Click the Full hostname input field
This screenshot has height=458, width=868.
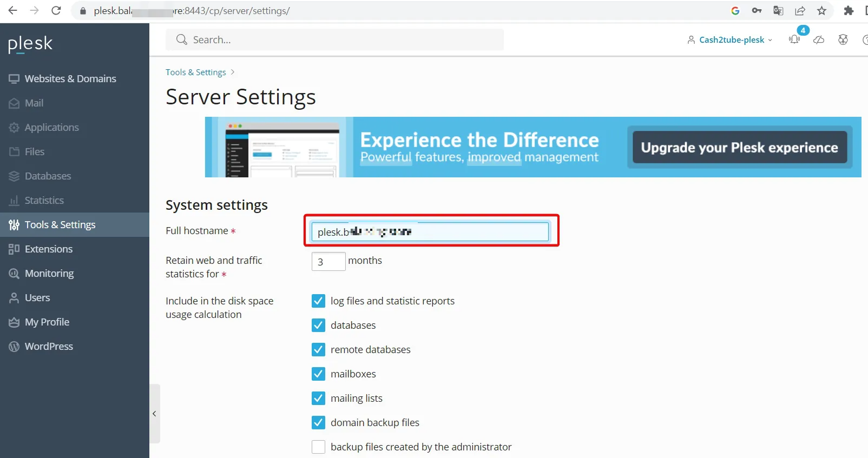[430, 232]
